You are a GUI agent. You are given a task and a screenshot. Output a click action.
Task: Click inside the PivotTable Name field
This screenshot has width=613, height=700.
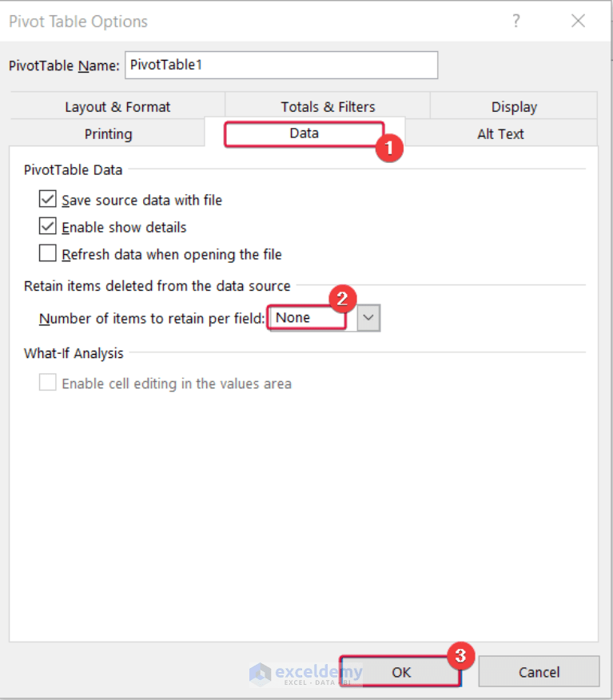tap(281, 65)
